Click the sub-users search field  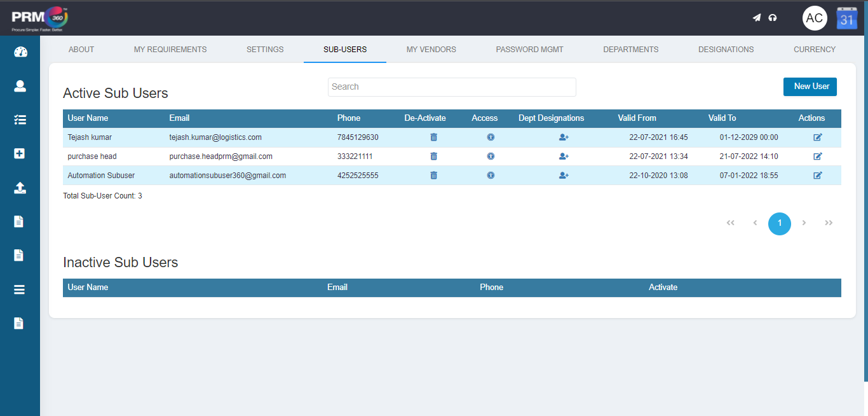(451, 87)
